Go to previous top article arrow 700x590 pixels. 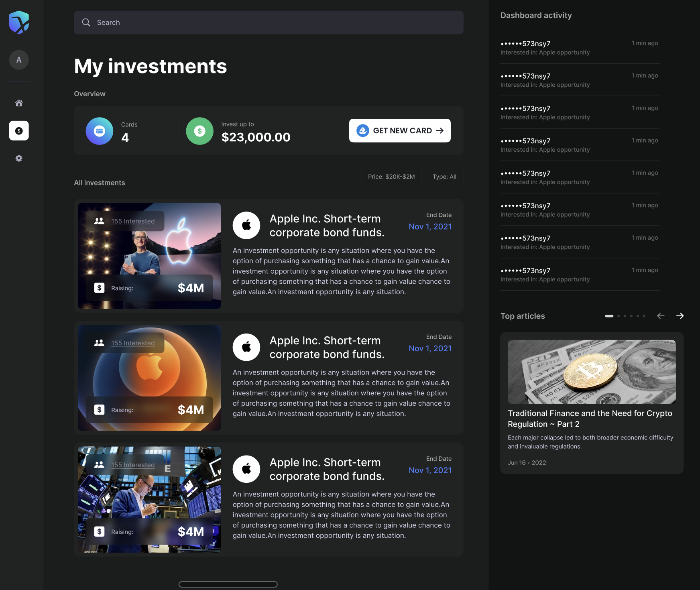pos(661,316)
